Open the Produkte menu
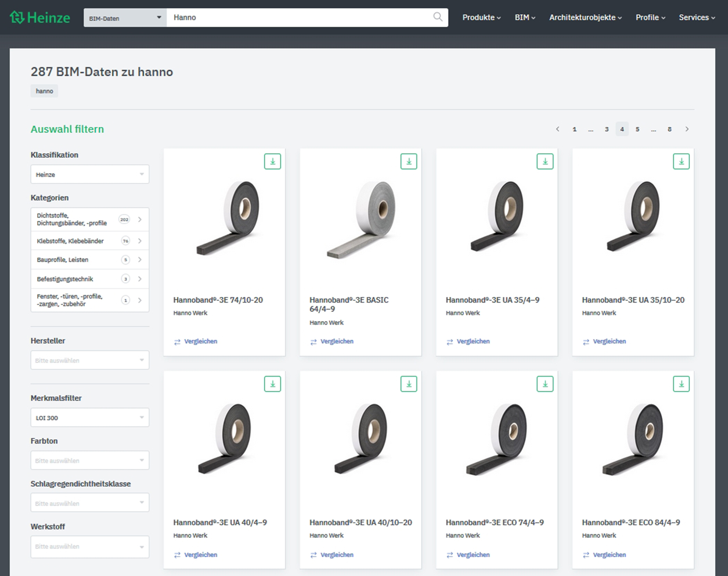Screen dimensions: 728x576 click(x=481, y=18)
